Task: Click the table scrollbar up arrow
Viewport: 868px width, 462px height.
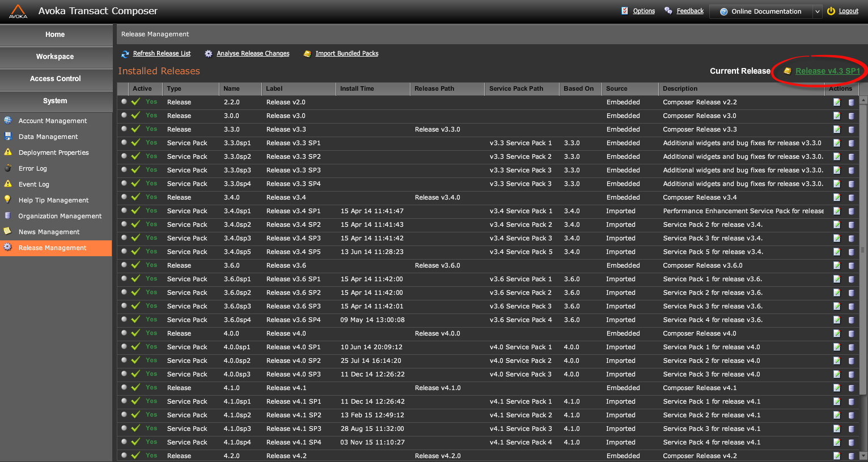Action: [x=863, y=100]
